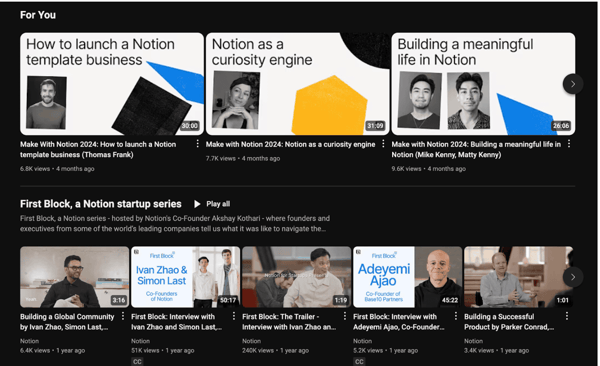The height and width of the screenshot is (366, 600).
Task: Open Parker Conrad video thumbnail
Action: pyautogui.click(x=518, y=277)
